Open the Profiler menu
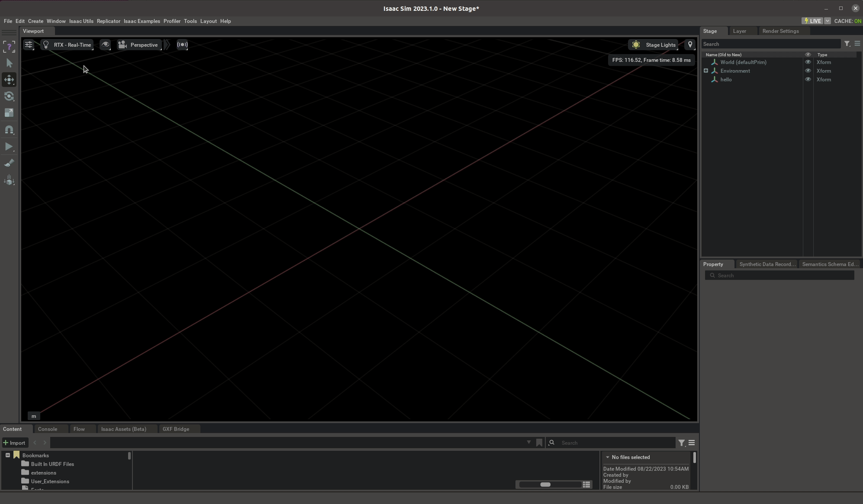863x504 pixels. click(172, 21)
